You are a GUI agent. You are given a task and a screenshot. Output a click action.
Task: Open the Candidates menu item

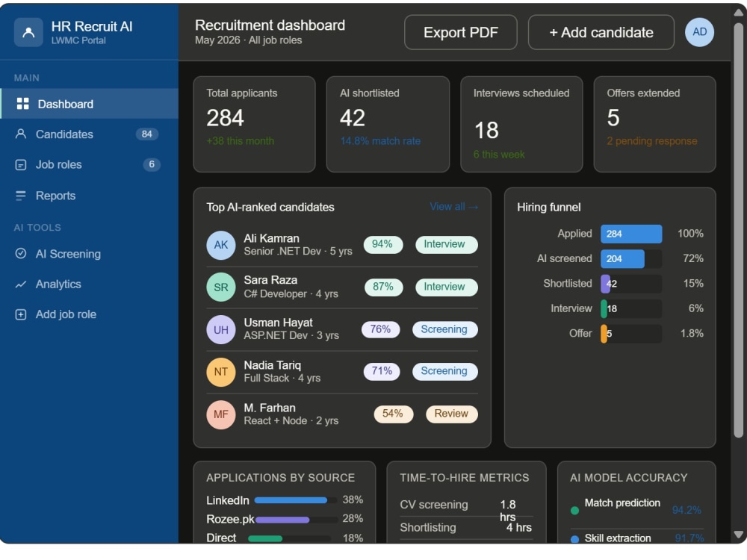click(89, 134)
